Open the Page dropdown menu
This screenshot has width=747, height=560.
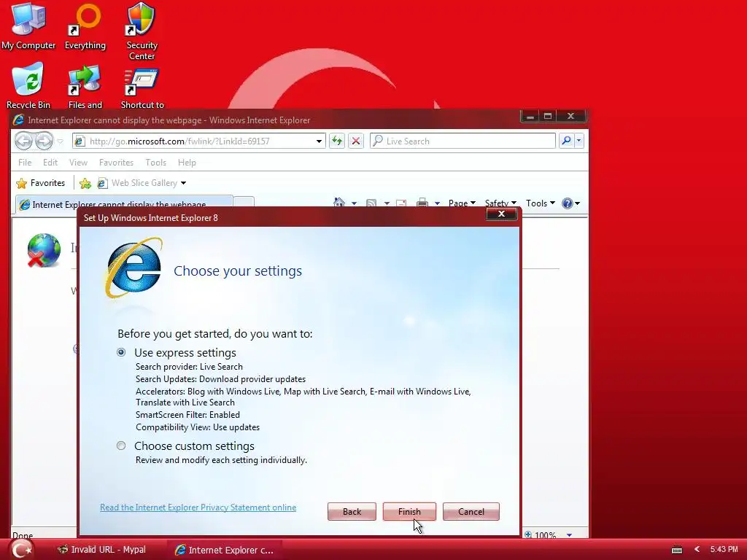pyautogui.click(x=462, y=203)
